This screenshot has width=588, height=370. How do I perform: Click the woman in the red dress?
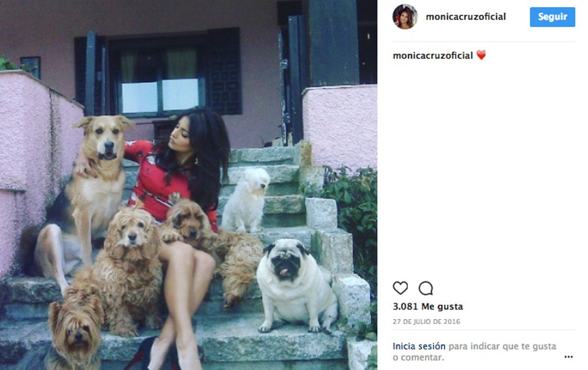point(180,210)
